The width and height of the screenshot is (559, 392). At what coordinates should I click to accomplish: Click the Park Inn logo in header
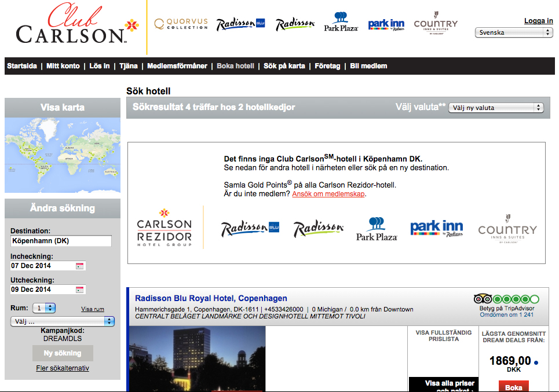(x=386, y=24)
